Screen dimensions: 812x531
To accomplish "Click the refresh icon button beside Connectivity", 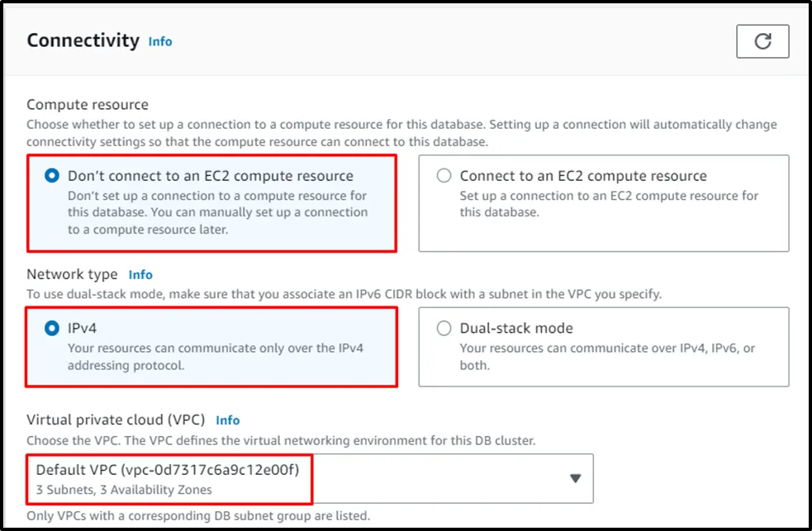I will pyautogui.click(x=762, y=41).
